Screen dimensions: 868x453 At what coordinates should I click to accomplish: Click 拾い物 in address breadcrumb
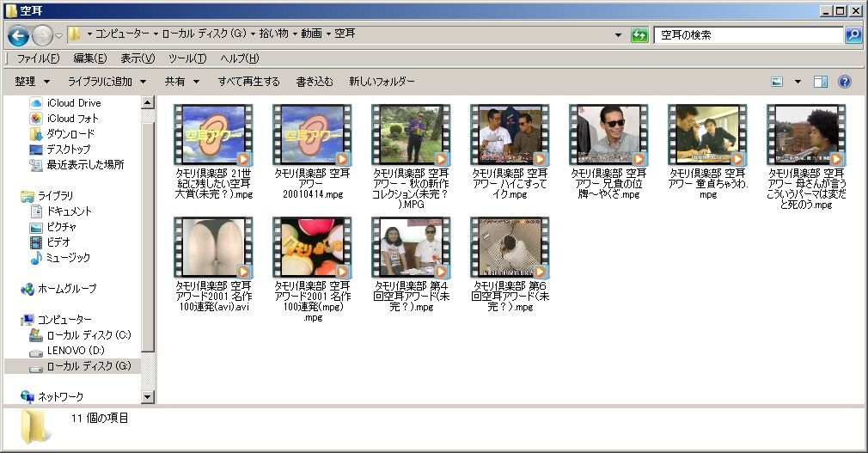(273, 34)
